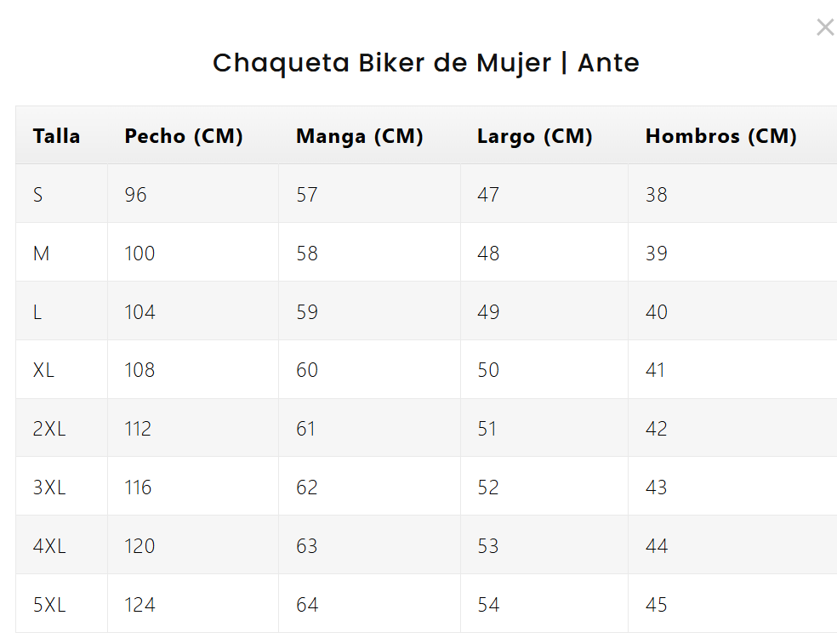Select size 5XL in the Talla column

click(48, 604)
